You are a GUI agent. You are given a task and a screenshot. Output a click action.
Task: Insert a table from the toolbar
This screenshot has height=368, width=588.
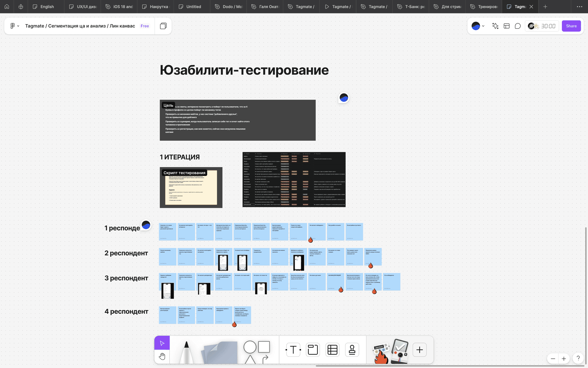[332, 350]
